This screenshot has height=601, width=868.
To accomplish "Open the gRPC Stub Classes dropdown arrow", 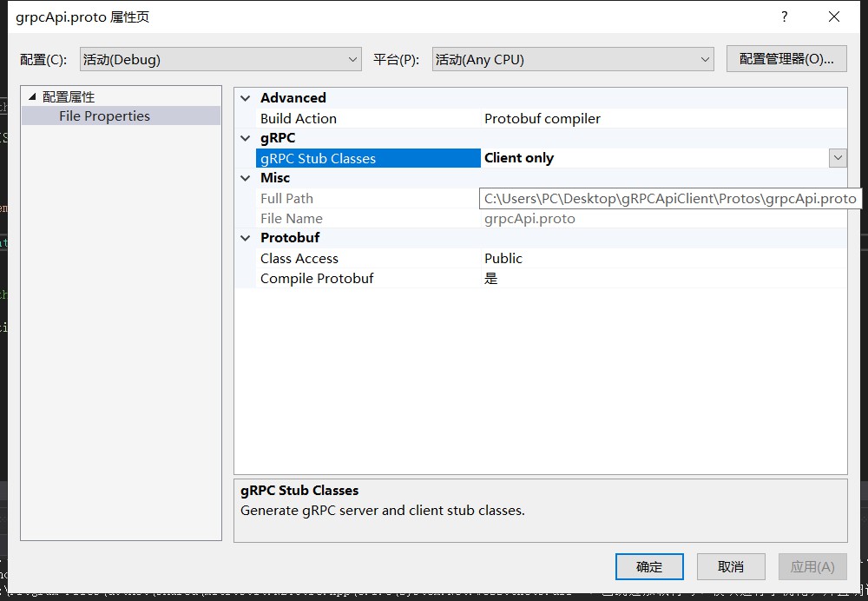I will (838, 158).
